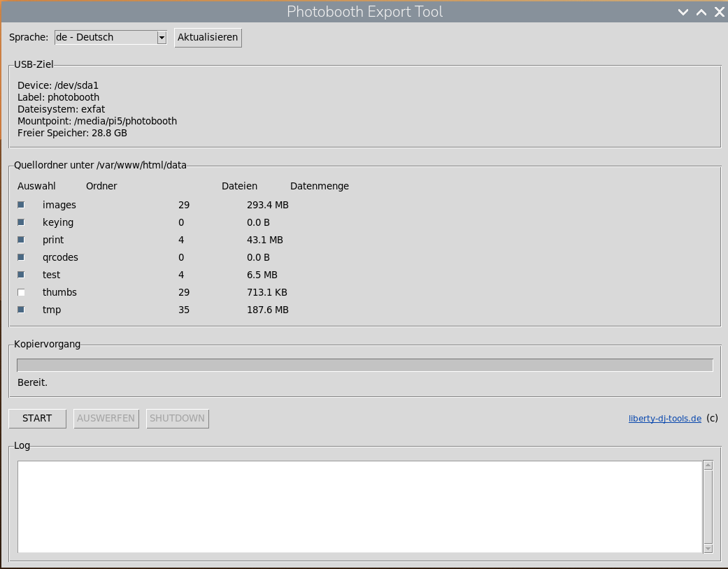Click the Log scrollbar down arrow

708,549
